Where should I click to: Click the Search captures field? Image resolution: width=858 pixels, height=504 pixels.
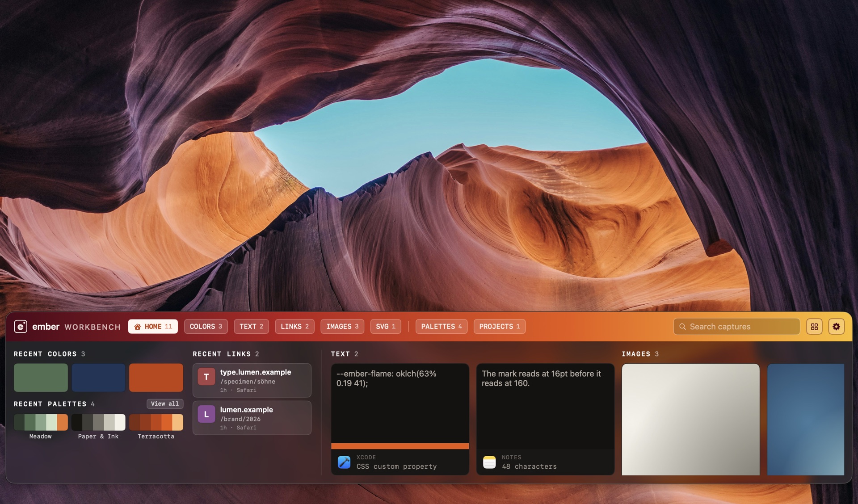[736, 327]
